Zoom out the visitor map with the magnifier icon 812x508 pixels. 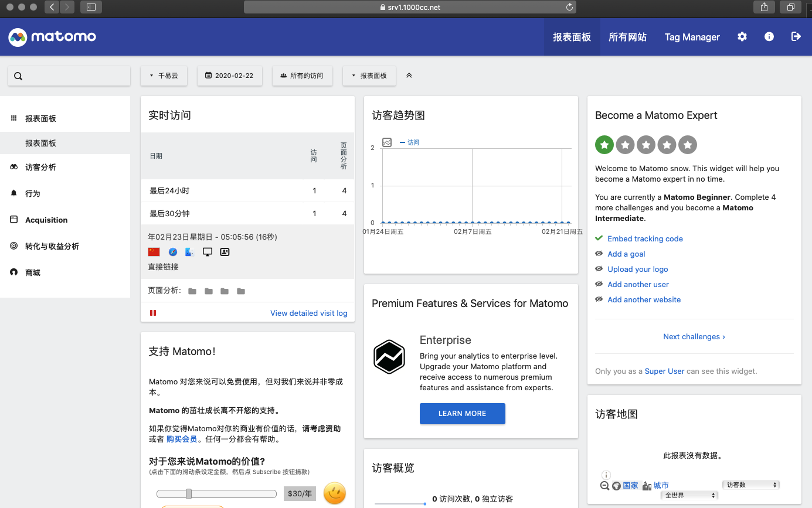tap(605, 486)
